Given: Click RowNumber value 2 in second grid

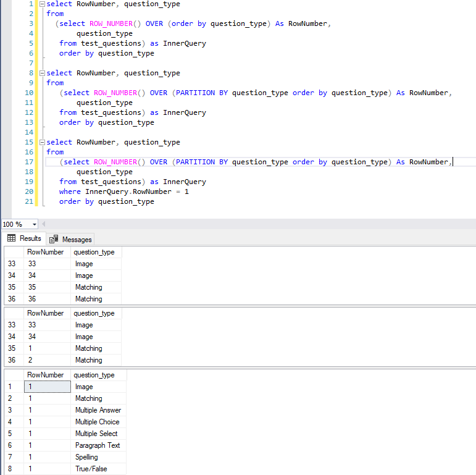Looking at the screenshot, I should (x=47, y=360).
